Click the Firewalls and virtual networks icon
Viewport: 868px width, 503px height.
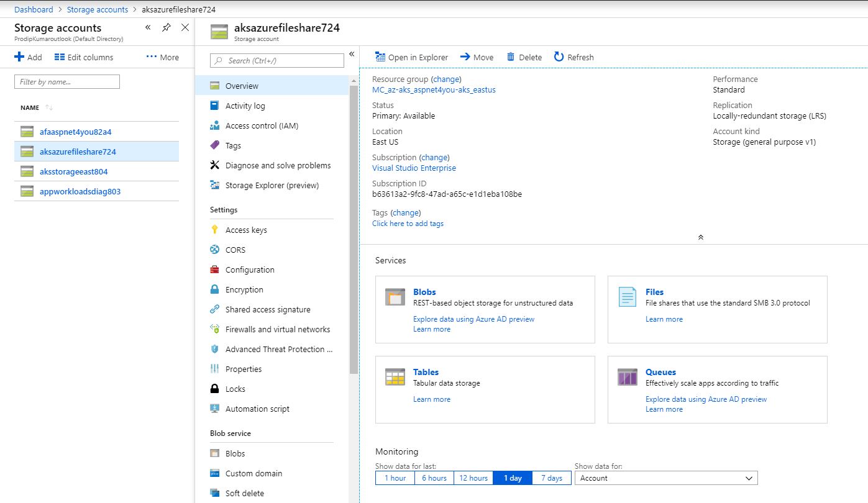[214, 329]
